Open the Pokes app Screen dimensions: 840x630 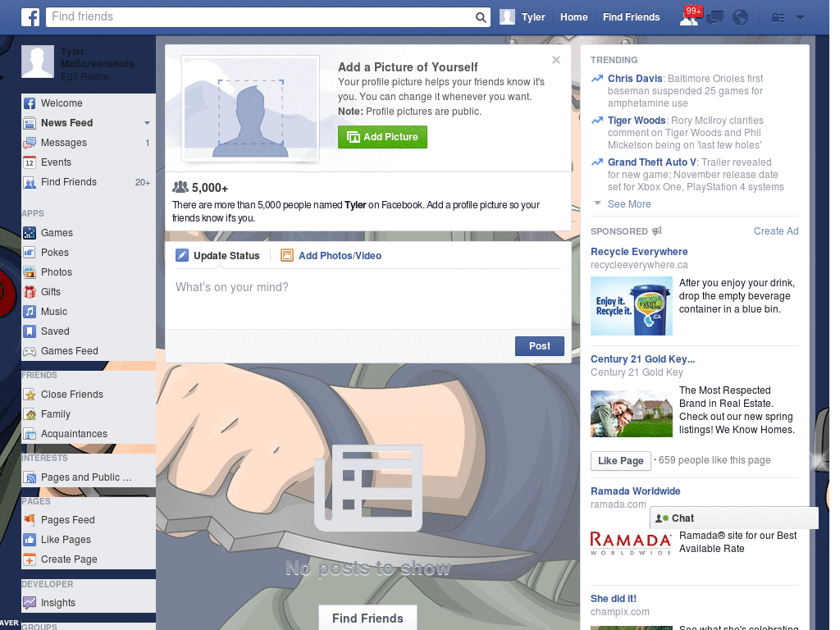point(89,253)
